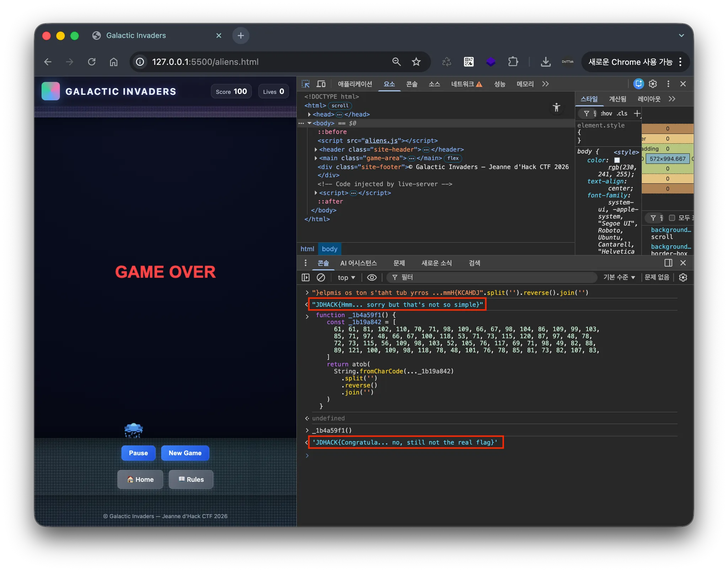The image size is (728, 572).
Task: Toggle live expression eye icon
Action: click(x=371, y=277)
